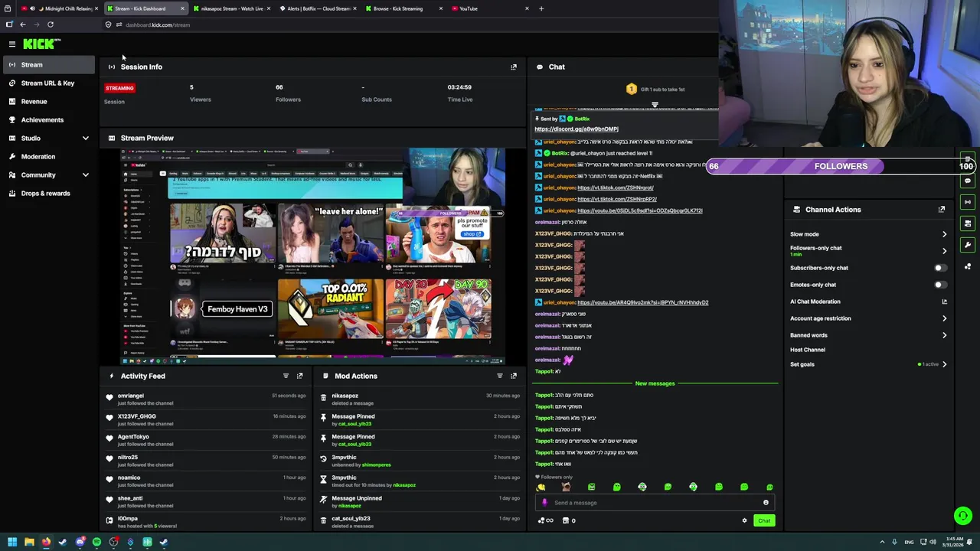Open Stream in the sidebar
980x551 pixels.
click(x=49, y=65)
